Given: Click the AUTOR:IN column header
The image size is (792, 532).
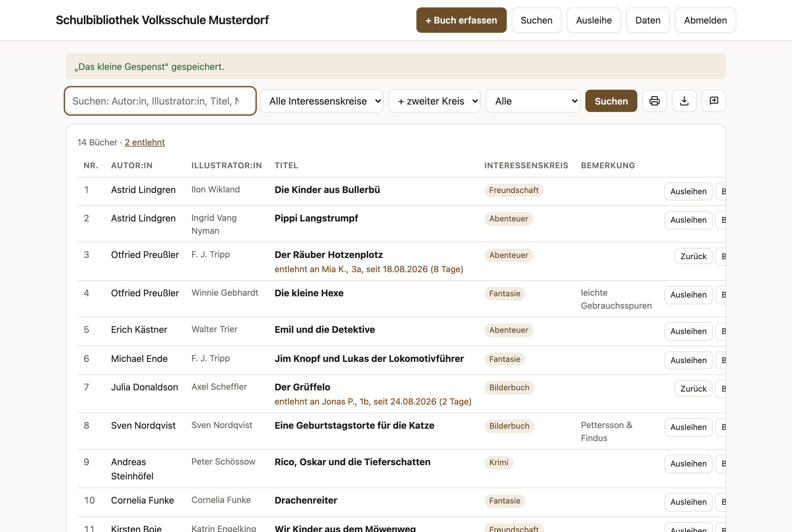Looking at the screenshot, I should tap(132, 165).
